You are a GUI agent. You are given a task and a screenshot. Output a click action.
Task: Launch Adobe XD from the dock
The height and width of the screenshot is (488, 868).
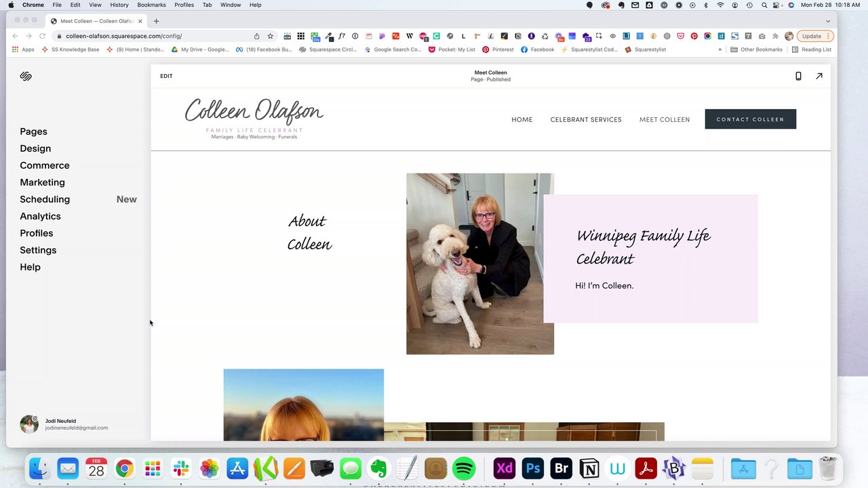(505, 468)
